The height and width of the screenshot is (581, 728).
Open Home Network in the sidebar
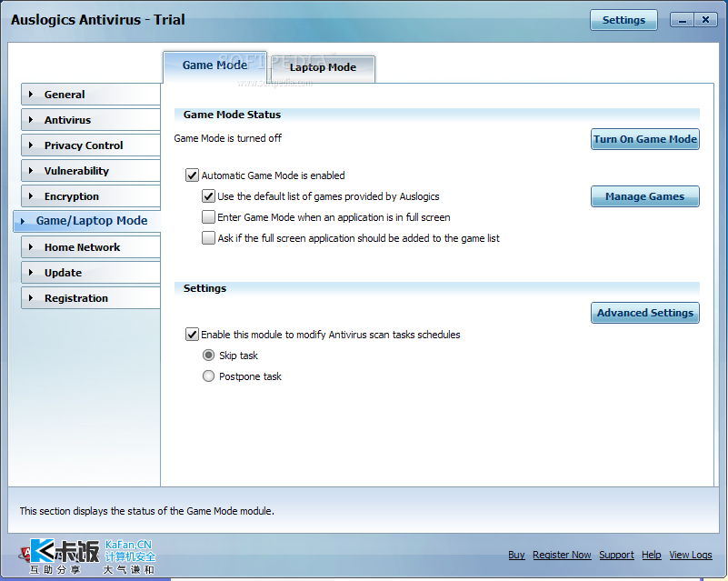91,247
